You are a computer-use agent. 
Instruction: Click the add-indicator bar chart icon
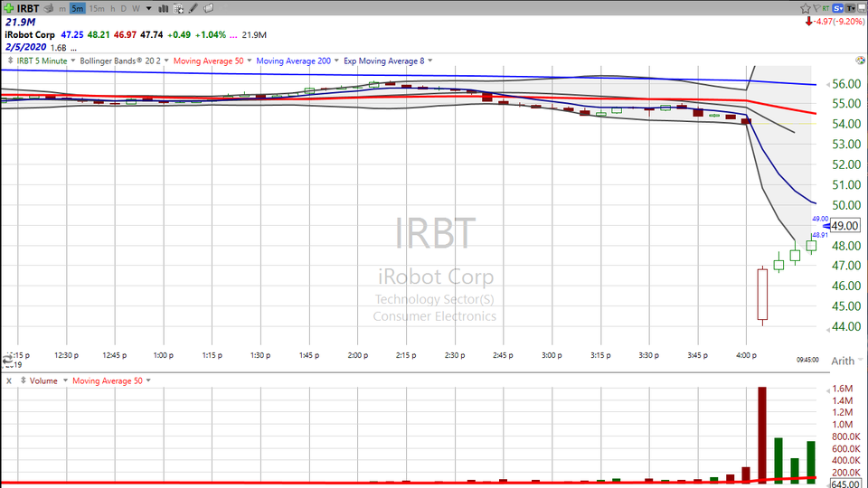coord(164,8)
